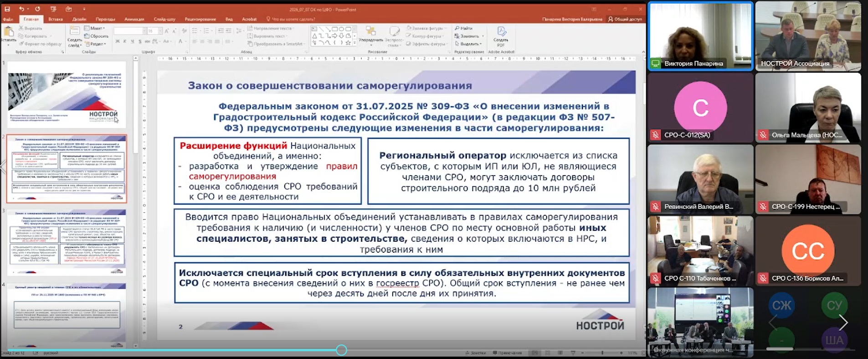Reset the slide with Сбросить
This screenshot has height=359, width=868.
[97, 36]
